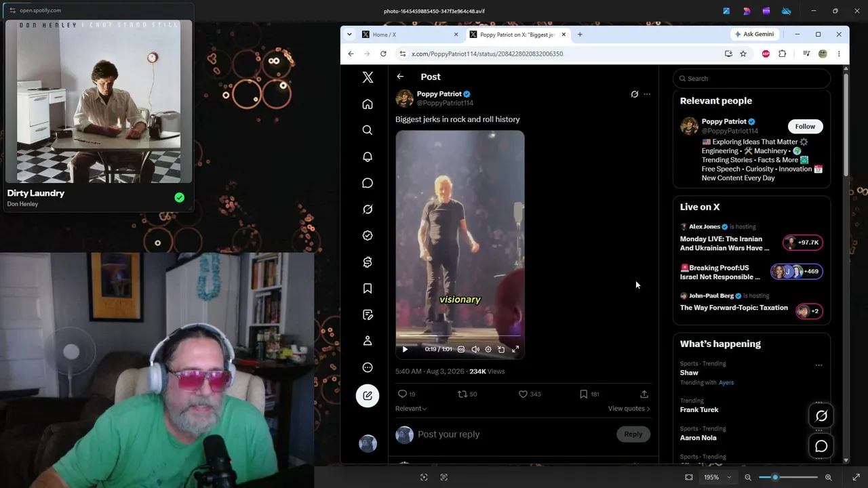Open Bookmarks in X sidebar

pyautogui.click(x=368, y=289)
